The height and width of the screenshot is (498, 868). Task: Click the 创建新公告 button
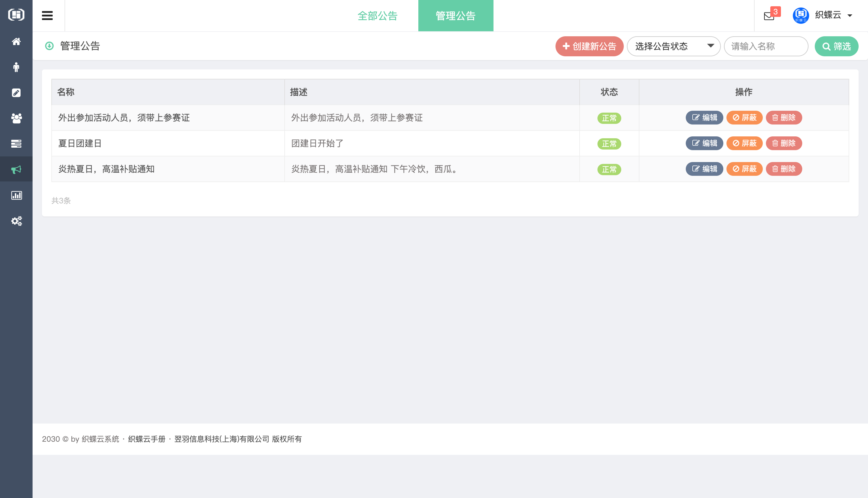coord(589,46)
